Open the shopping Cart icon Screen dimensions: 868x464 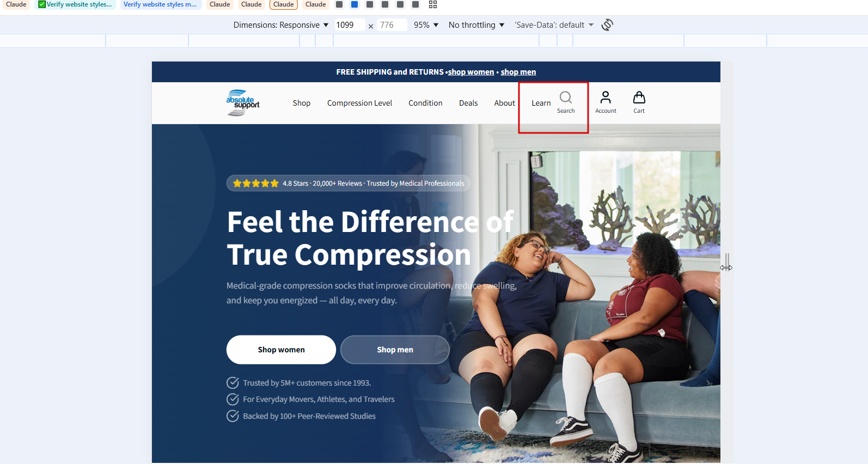click(x=639, y=102)
